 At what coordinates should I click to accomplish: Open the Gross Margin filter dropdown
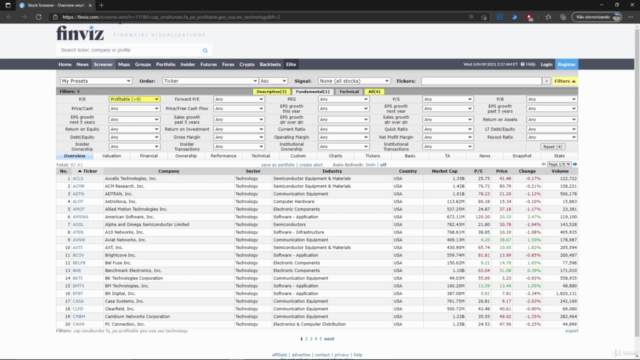pyautogui.click(x=239, y=138)
